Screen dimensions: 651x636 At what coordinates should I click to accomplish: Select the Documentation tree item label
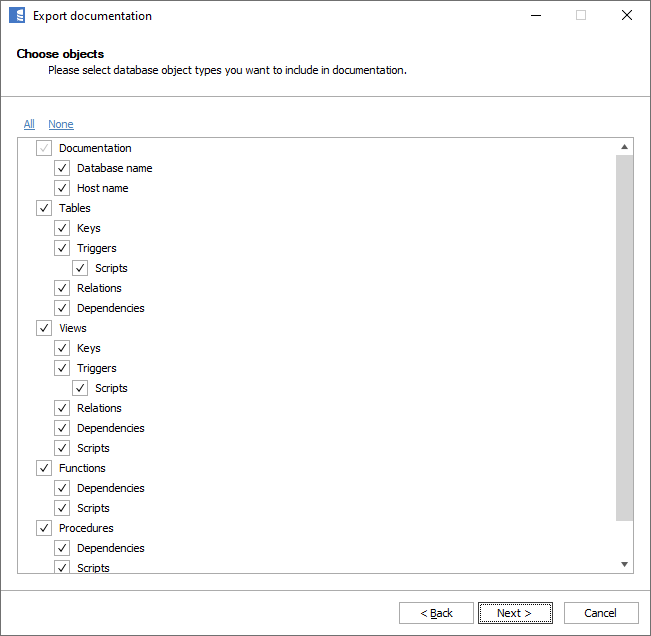pyautogui.click(x=95, y=148)
